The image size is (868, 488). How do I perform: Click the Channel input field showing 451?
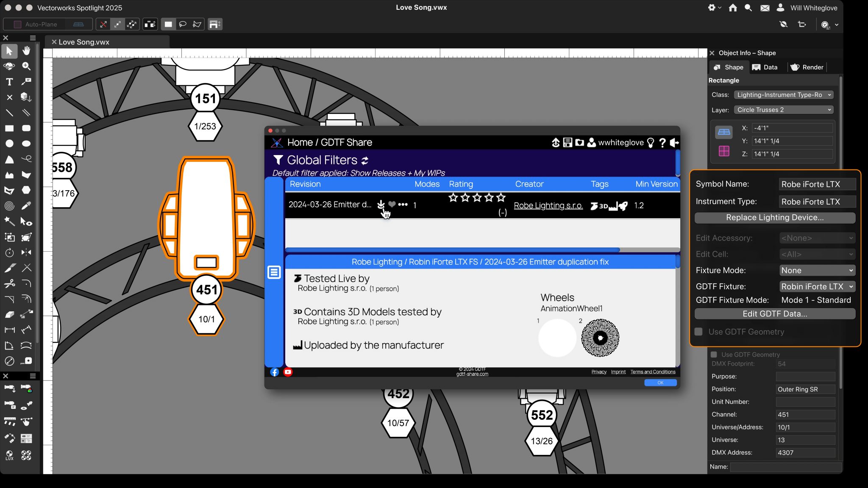point(804,415)
